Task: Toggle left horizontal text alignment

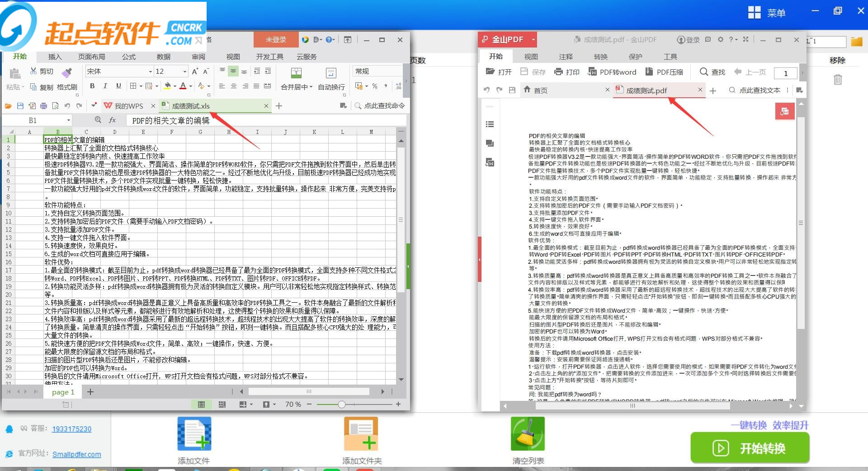Action: tap(222, 86)
